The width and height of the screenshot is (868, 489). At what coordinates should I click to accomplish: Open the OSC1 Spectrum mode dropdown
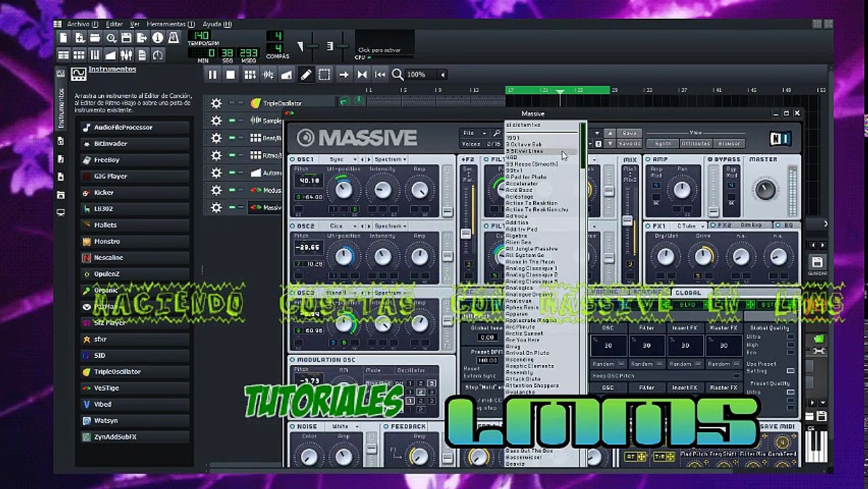point(390,160)
